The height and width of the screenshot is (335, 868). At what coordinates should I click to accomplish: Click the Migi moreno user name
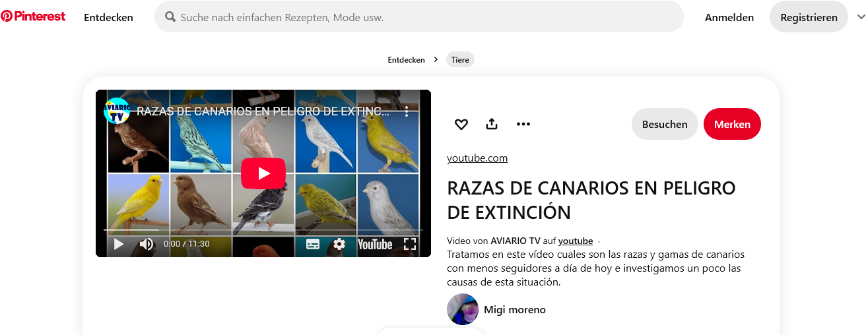tap(515, 310)
